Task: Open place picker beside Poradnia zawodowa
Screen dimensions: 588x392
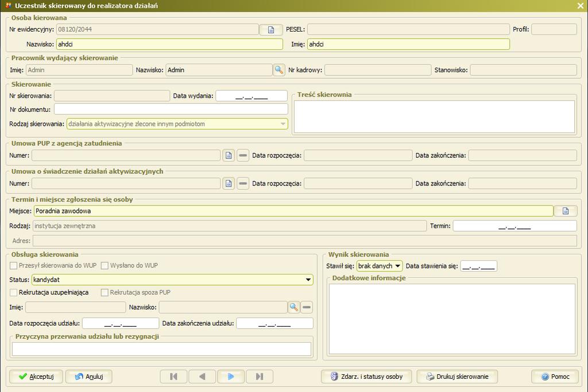Action: 566,211
